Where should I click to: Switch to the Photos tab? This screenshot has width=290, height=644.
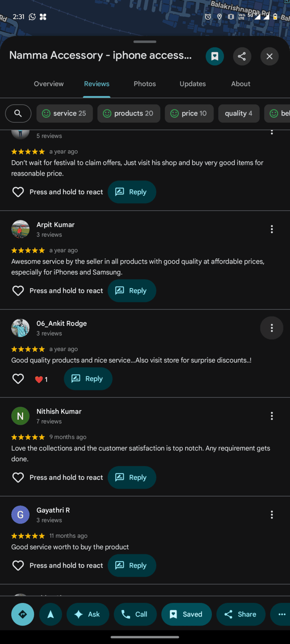(x=145, y=84)
